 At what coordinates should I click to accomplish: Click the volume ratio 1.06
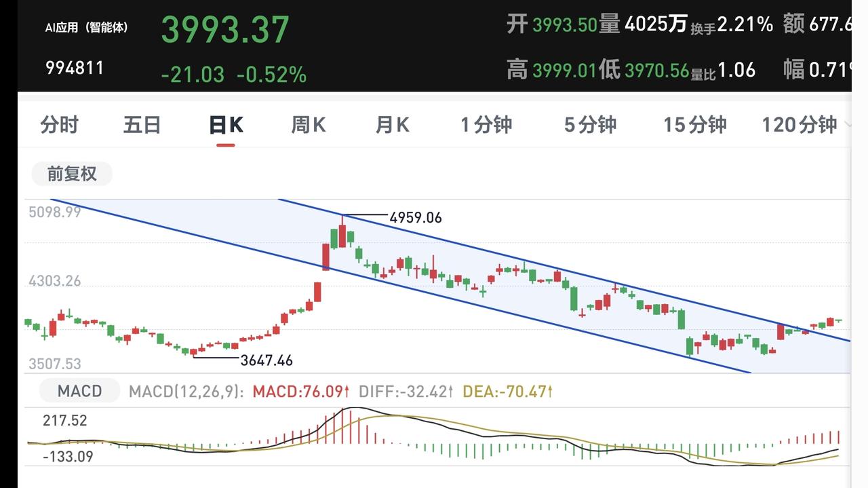[x=736, y=70]
